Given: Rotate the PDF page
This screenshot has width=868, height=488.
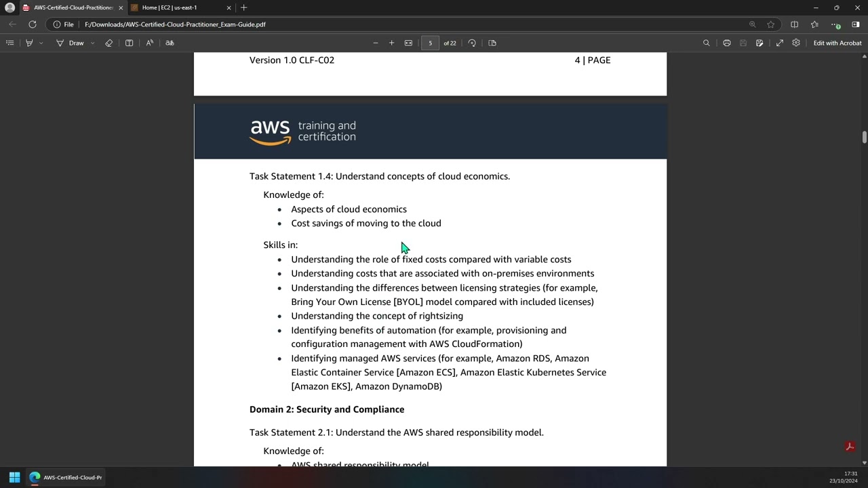Looking at the screenshot, I should [x=472, y=43].
